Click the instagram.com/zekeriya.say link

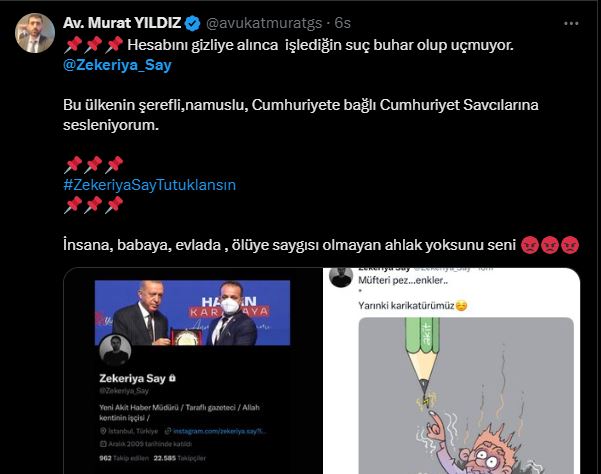tap(219, 431)
